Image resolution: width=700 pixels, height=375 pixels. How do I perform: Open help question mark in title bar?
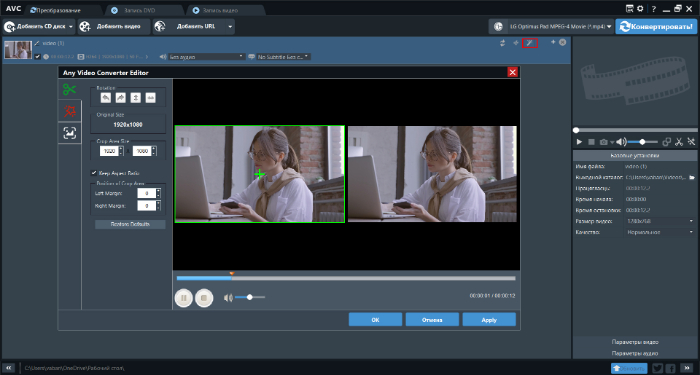tap(654, 8)
